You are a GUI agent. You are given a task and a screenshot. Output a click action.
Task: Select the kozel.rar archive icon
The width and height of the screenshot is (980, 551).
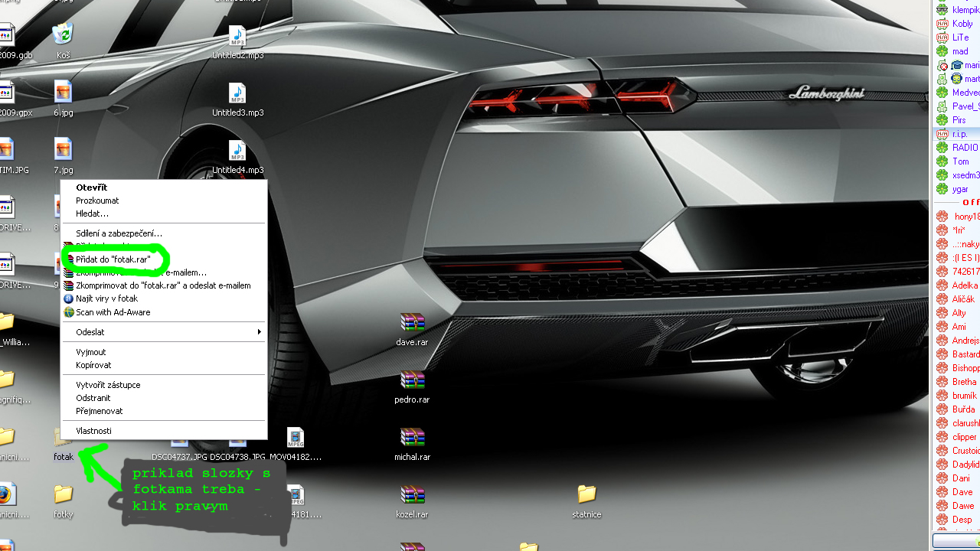[412, 496]
